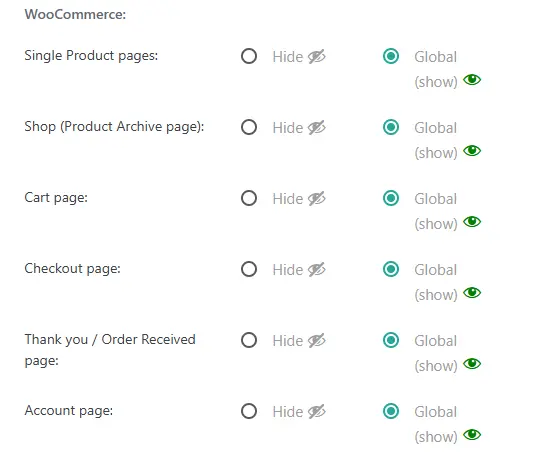Click crossed-eye icon in Shop Archive row

coord(317,128)
